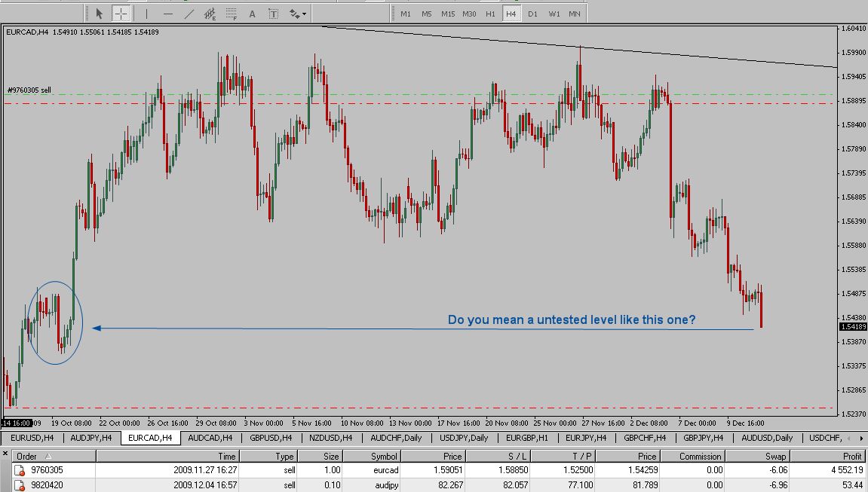Select the arrow cursor tool

click(100, 14)
